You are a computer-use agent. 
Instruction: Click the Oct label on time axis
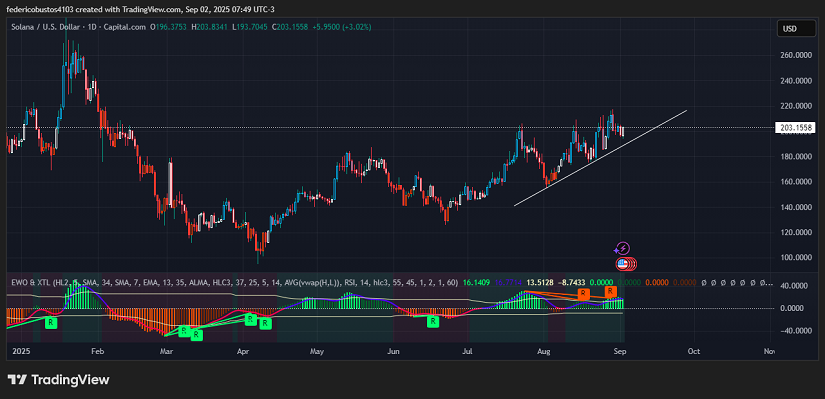coord(694,351)
